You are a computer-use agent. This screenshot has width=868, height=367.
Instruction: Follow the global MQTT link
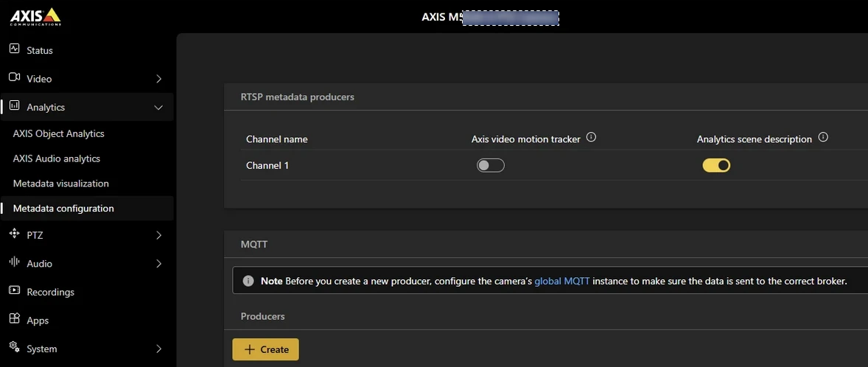563,282
